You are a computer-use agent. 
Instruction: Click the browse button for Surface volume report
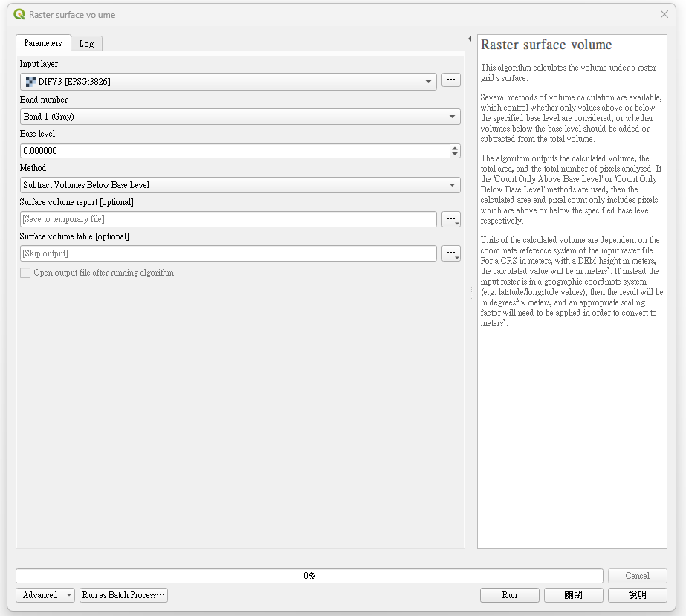pos(450,219)
